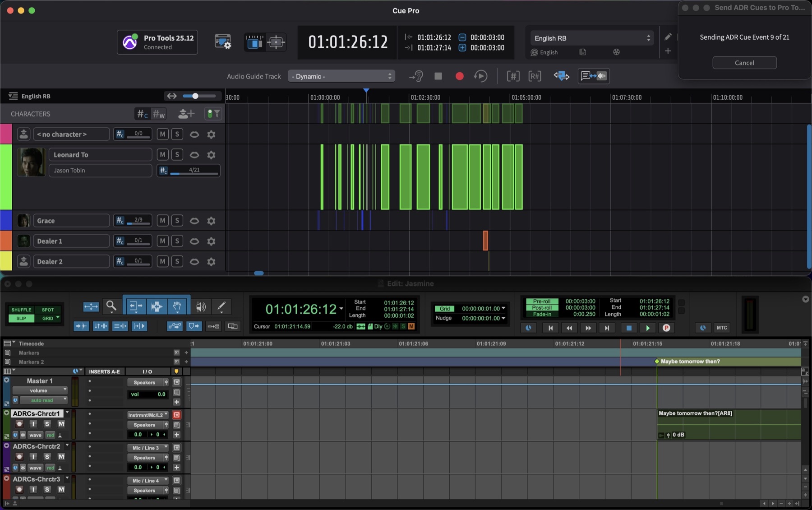This screenshot has width=812, height=510.
Task: Click the zoom horizontal arrows tool in Pro Tools
Action: coord(91,307)
